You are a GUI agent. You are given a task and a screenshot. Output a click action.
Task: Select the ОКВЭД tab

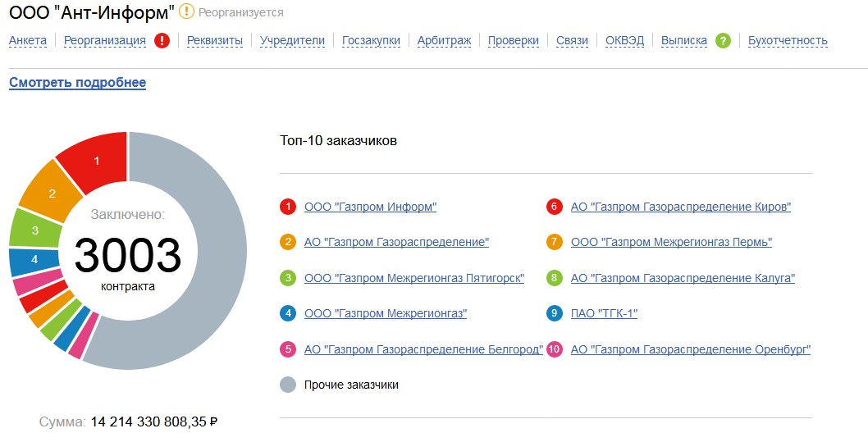coord(624,40)
